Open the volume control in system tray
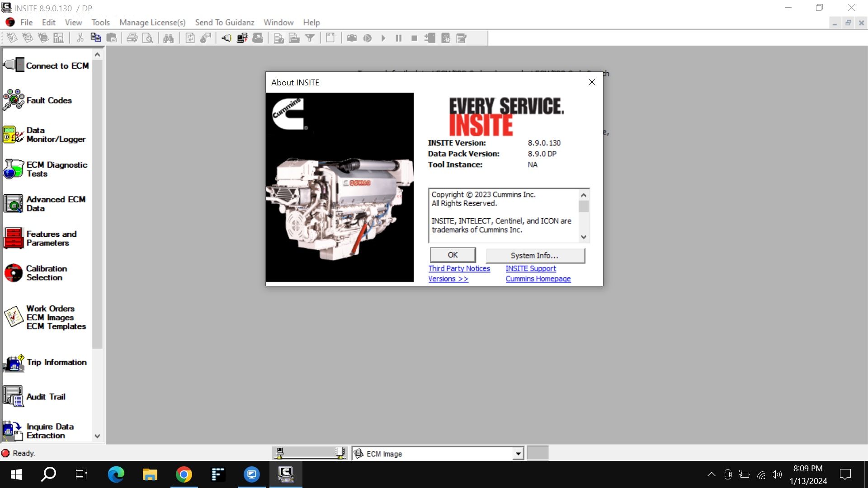 [777, 474]
